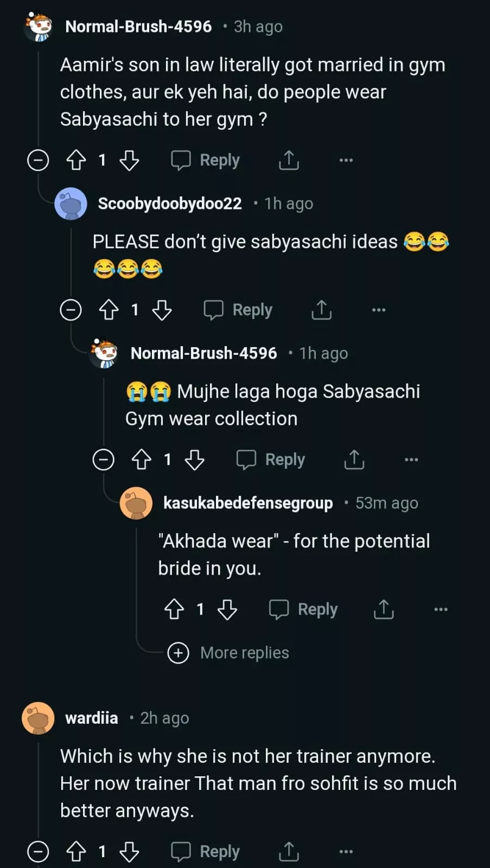
Task: Open more options on Scoobydoobydoo22's comment
Action: (378, 310)
